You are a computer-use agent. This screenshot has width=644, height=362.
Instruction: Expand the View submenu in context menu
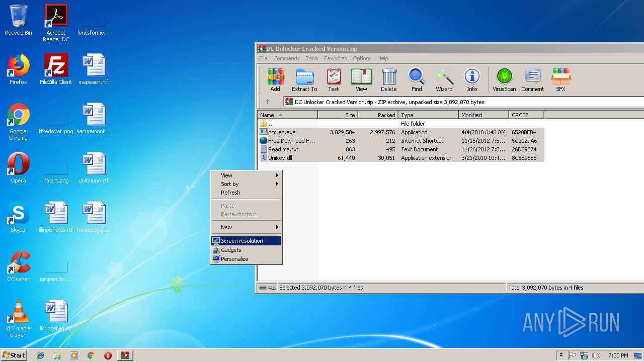246,175
